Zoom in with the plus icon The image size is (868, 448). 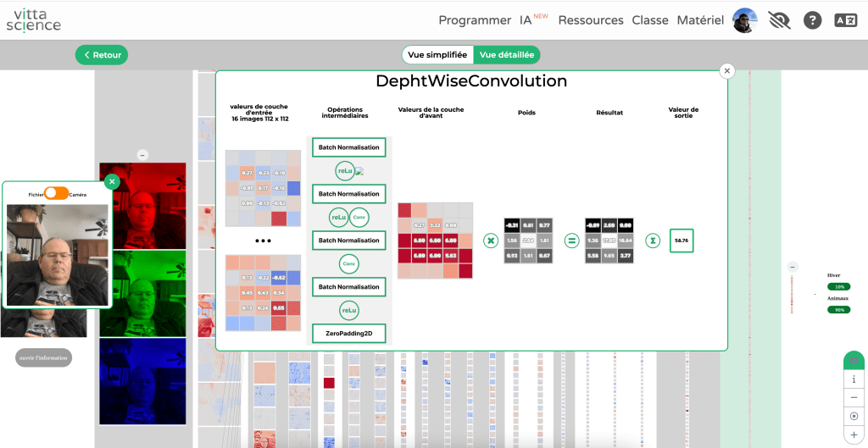[x=854, y=434]
